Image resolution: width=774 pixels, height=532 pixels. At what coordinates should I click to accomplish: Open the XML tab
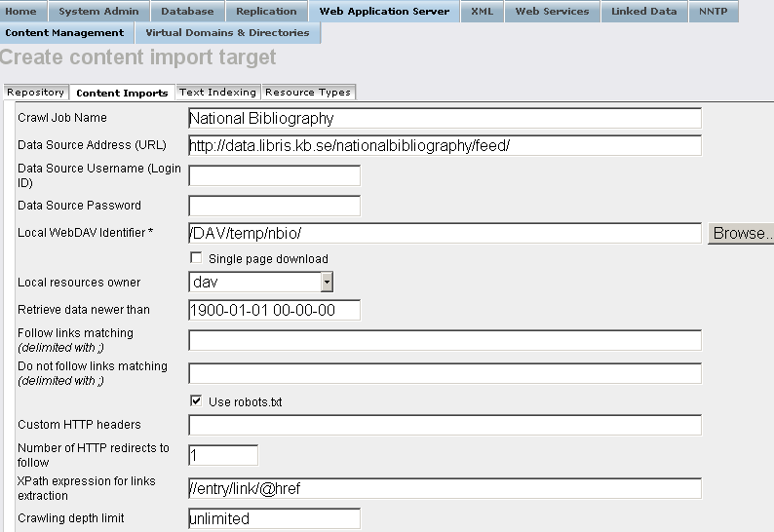[482, 12]
